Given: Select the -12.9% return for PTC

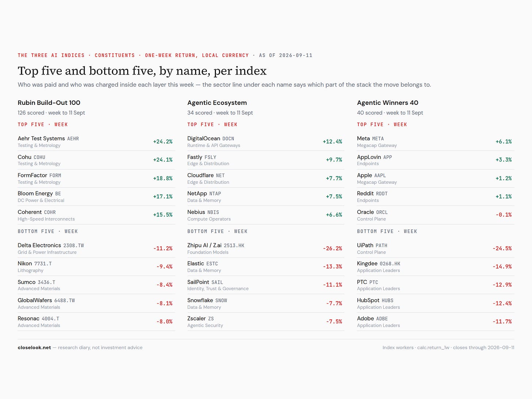Looking at the screenshot, I should click(x=502, y=285).
